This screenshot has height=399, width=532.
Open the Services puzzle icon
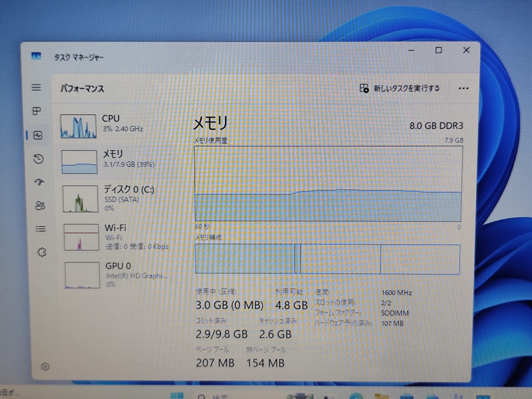[x=42, y=252]
